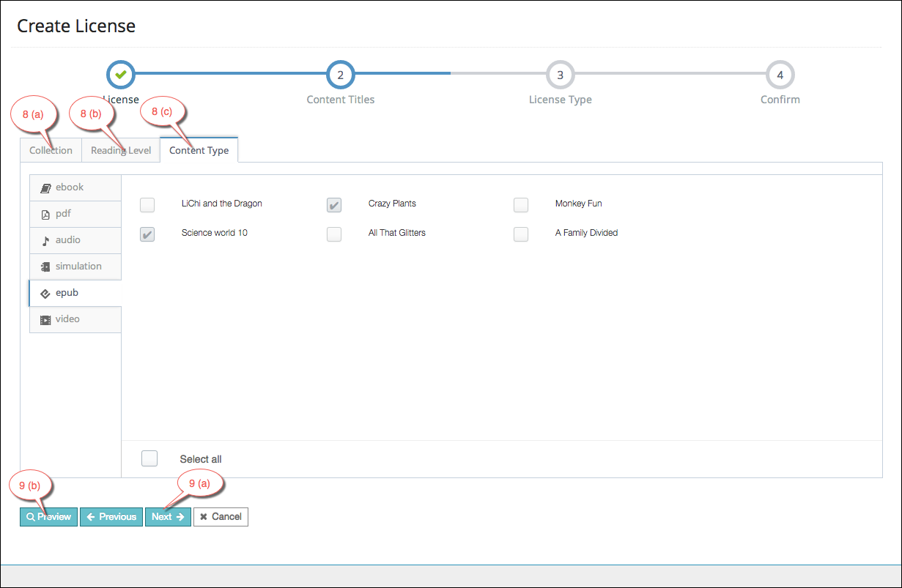Select the Content Type tab
902x588 pixels.
(x=199, y=150)
